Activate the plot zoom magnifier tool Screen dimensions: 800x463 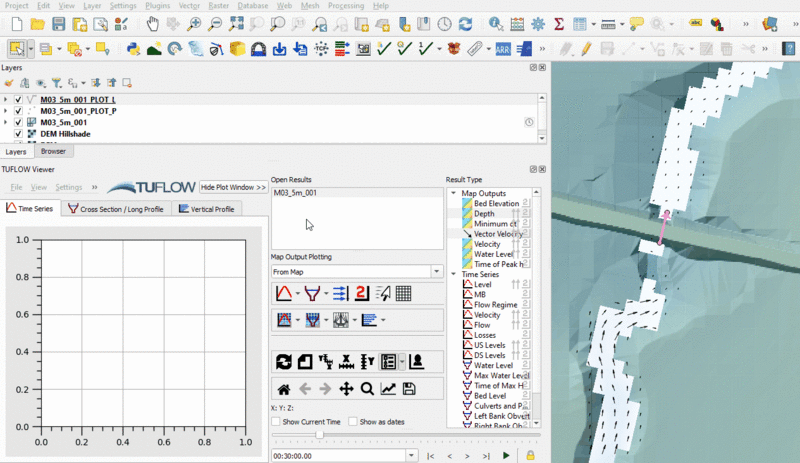tap(367, 389)
